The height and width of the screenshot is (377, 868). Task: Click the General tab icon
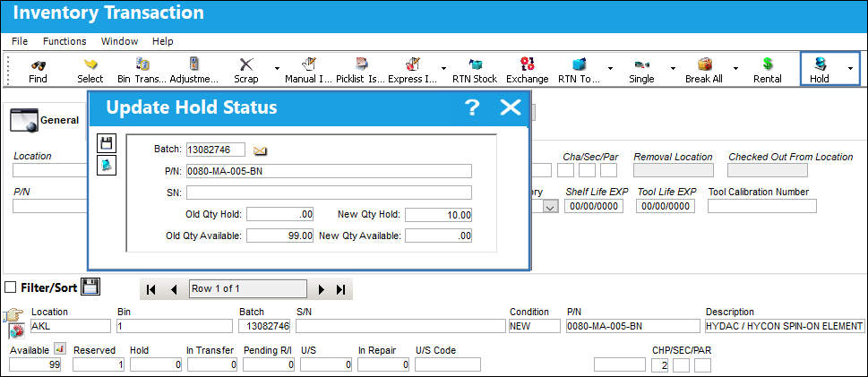(x=24, y=120)
